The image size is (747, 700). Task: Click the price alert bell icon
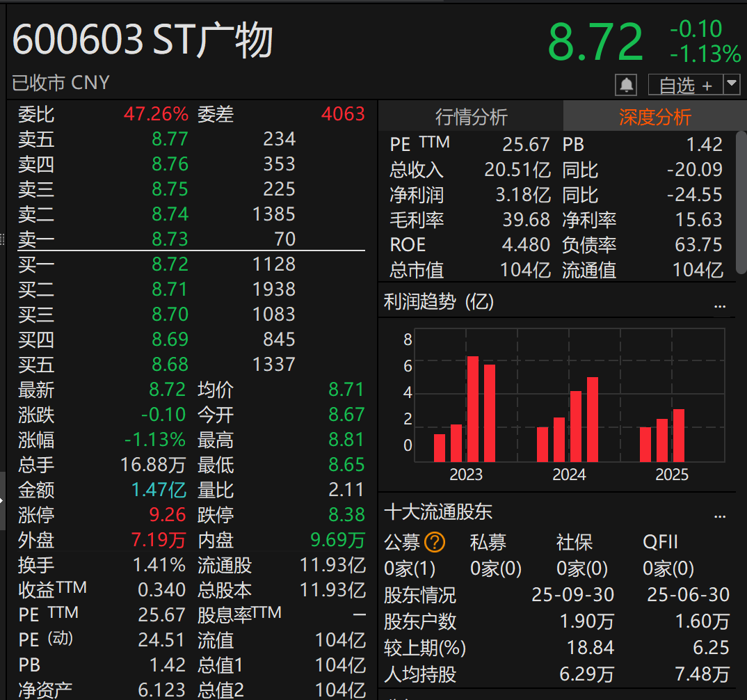tap(626, 85)
